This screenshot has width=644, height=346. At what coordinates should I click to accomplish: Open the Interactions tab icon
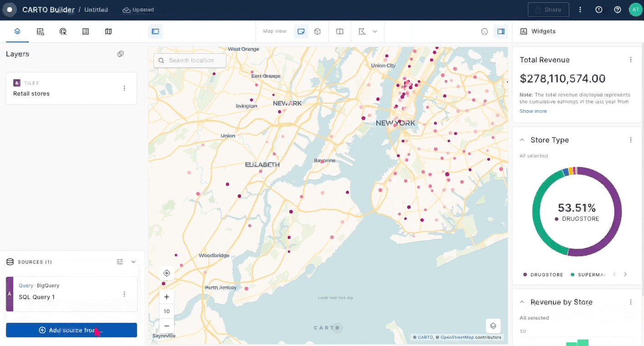[x=63, y=31]
